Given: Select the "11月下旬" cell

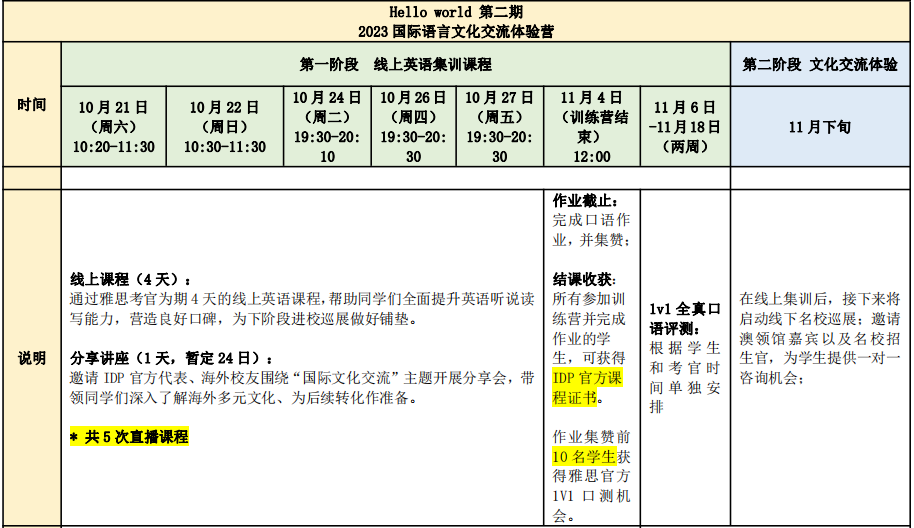Looking at the screenshot, I should click(820, 127).
